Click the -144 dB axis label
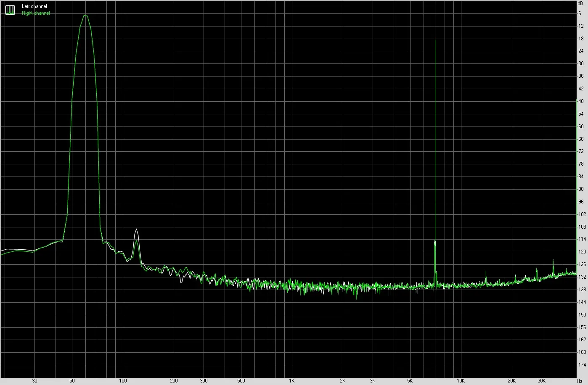588x385 pixels. pyautogui.click(x=582, y=302)
